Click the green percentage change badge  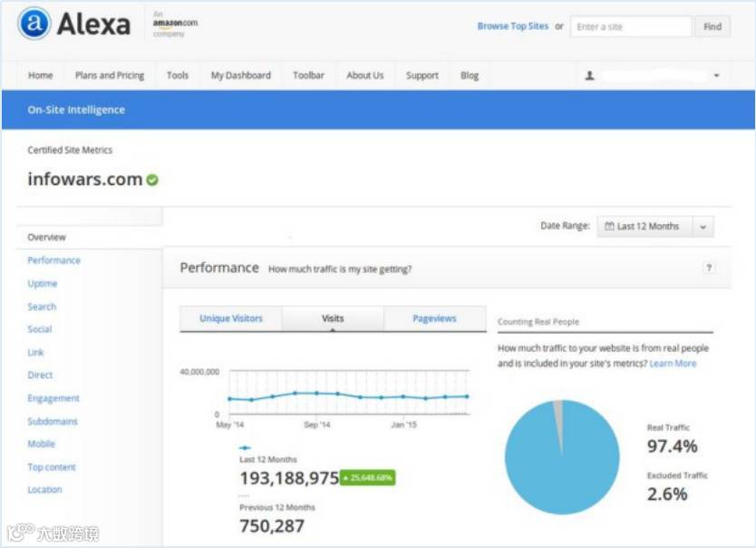click(x=368, y=477)
